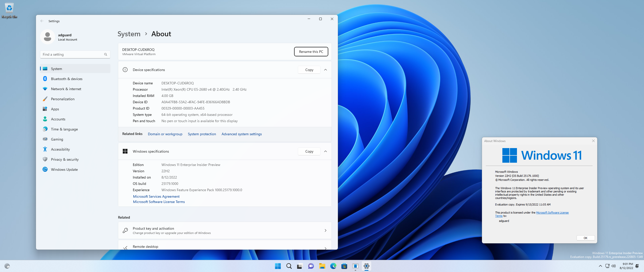
Task: Click the Bluetooth icon in the sidebar
Action: (x=45, y=79)
